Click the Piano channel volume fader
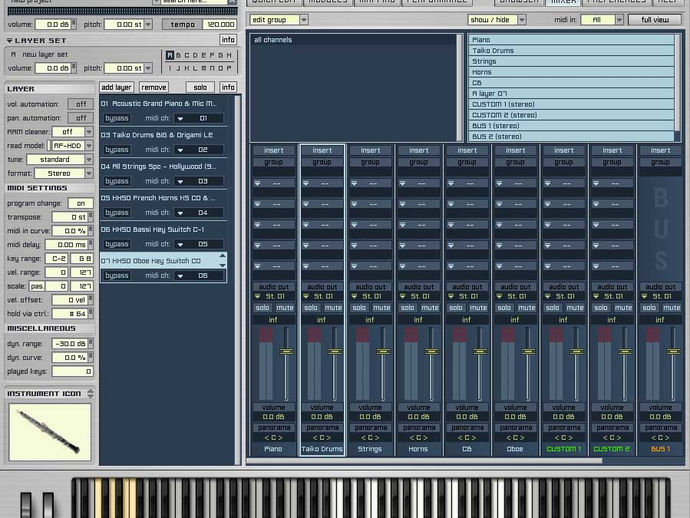The height and width of the screenshot is (518, 690). [286, 352]
